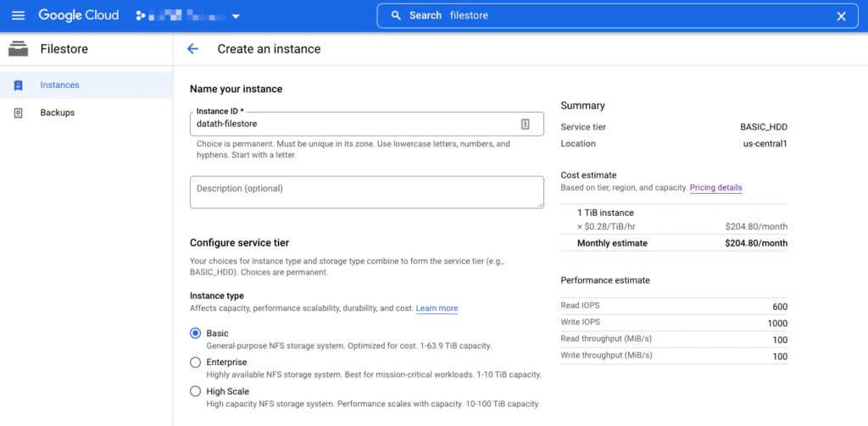868x426 pixels.
Task: Open the Pricing details link
Action: pyautogui.click(x=715, y=187)
